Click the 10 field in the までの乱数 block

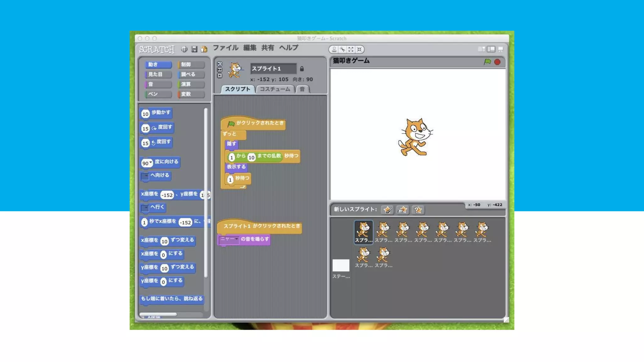pos(251,157)
